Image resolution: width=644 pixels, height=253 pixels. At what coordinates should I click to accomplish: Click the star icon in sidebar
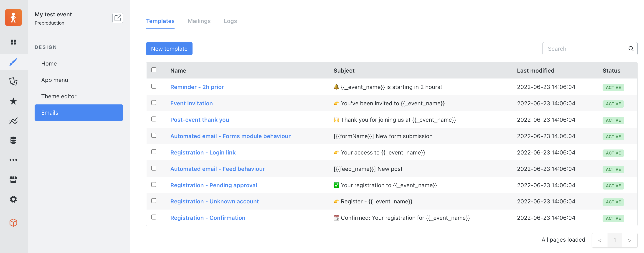pos(13,101)
